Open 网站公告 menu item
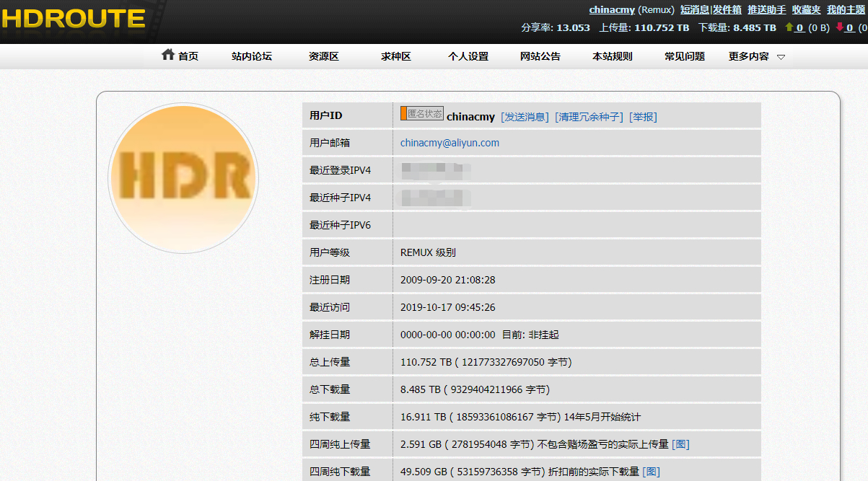Screen dimensions: 868x481 pyautogui.click(x=540, y=56)
